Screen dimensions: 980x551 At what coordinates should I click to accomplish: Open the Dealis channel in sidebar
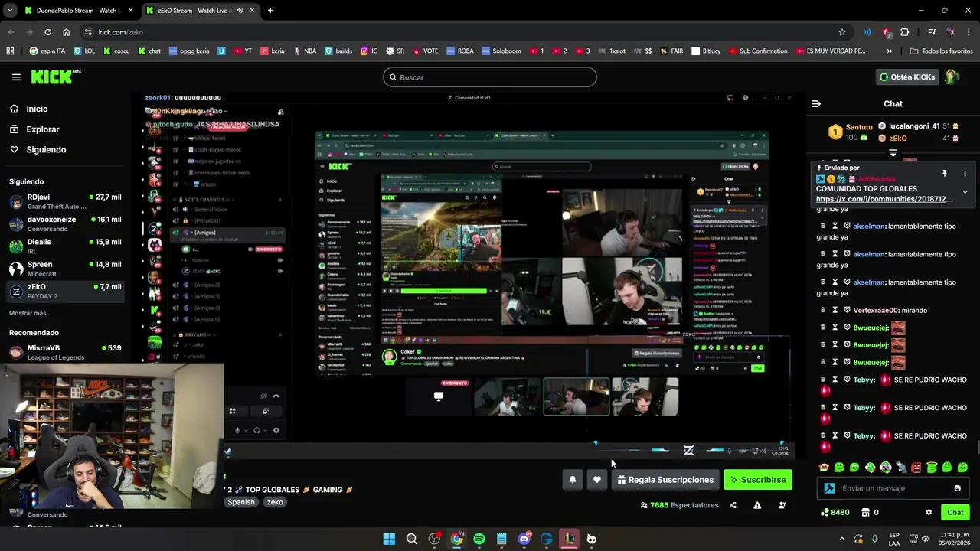[x=65, y=246]
